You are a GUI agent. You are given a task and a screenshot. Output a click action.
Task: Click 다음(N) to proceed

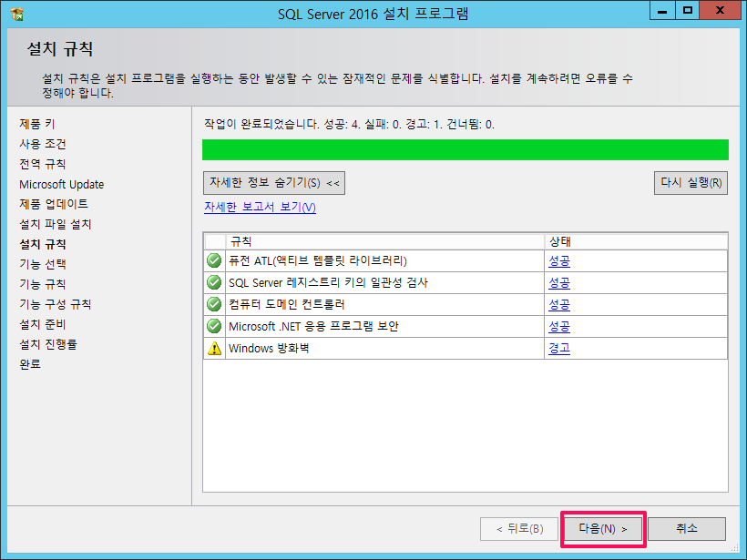tap(603, 528)
